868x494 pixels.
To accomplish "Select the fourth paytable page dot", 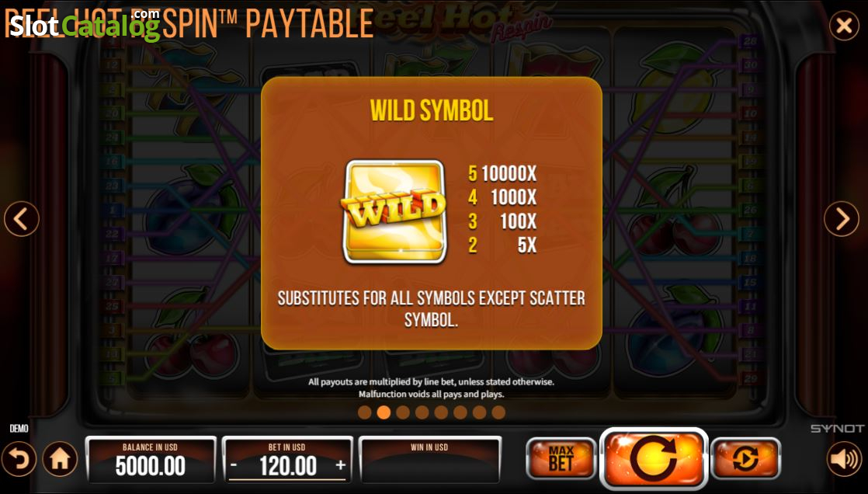I will (x=422, y=412).
